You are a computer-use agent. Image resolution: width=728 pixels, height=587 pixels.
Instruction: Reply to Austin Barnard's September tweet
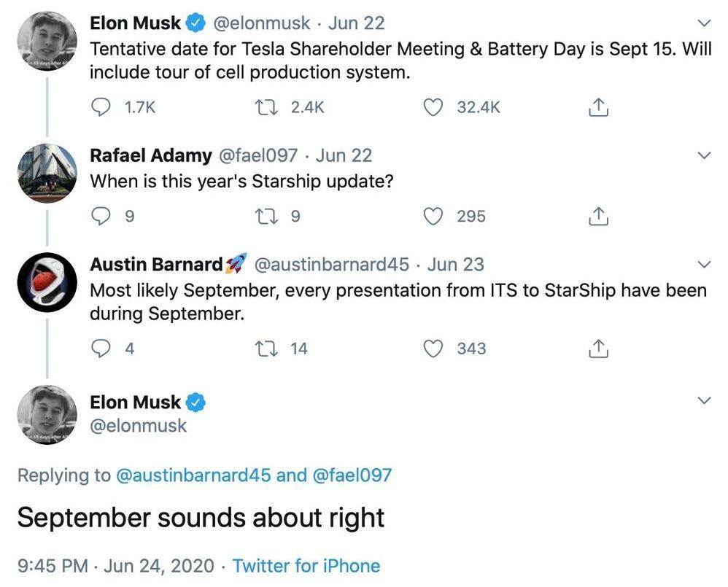pos(100,349)
